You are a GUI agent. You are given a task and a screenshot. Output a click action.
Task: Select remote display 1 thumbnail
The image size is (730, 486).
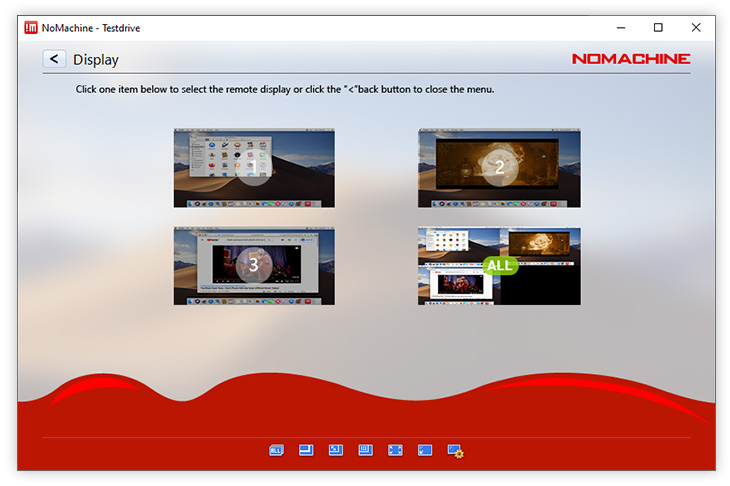point(254,167)
